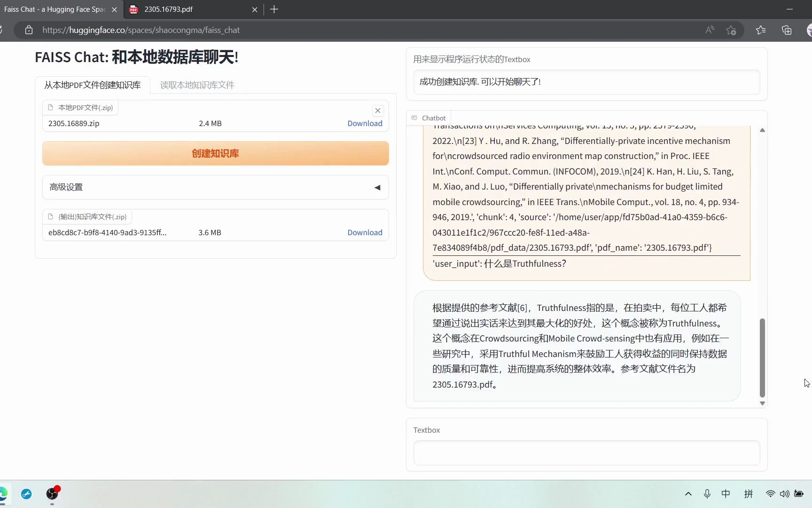This screenshot has width=812, height=508.
Task: Show hidden system tray icons
Action: (688, 494)
